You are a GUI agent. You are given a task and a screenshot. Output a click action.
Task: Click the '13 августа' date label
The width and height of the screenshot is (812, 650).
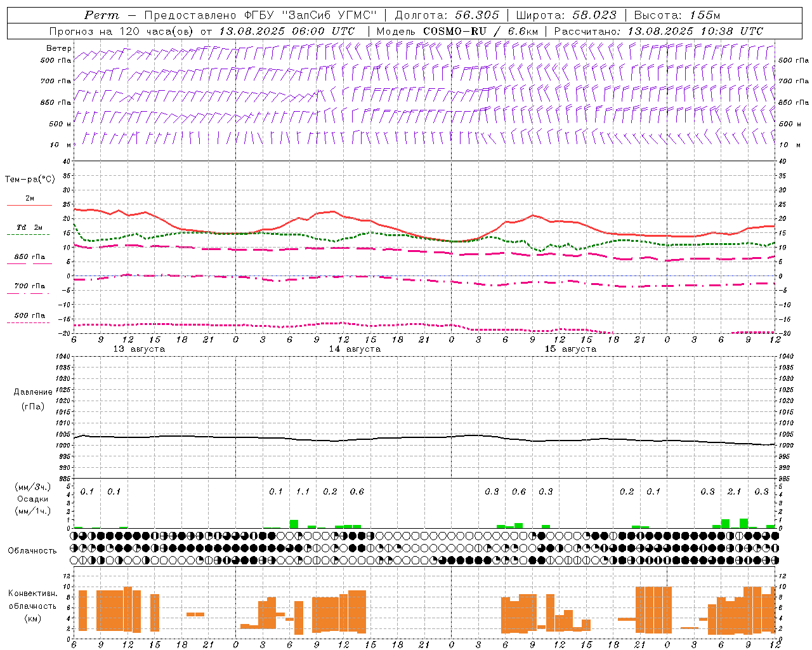[x=139, y=349]
